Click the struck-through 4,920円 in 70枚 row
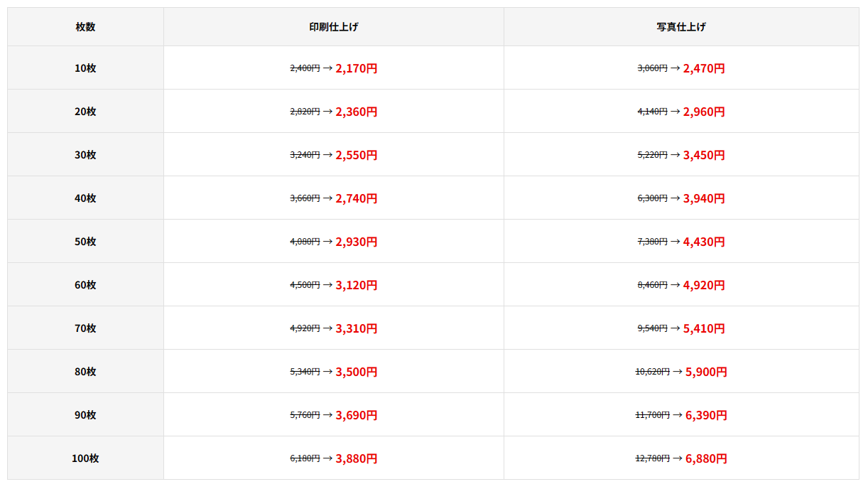 point(305,328)
